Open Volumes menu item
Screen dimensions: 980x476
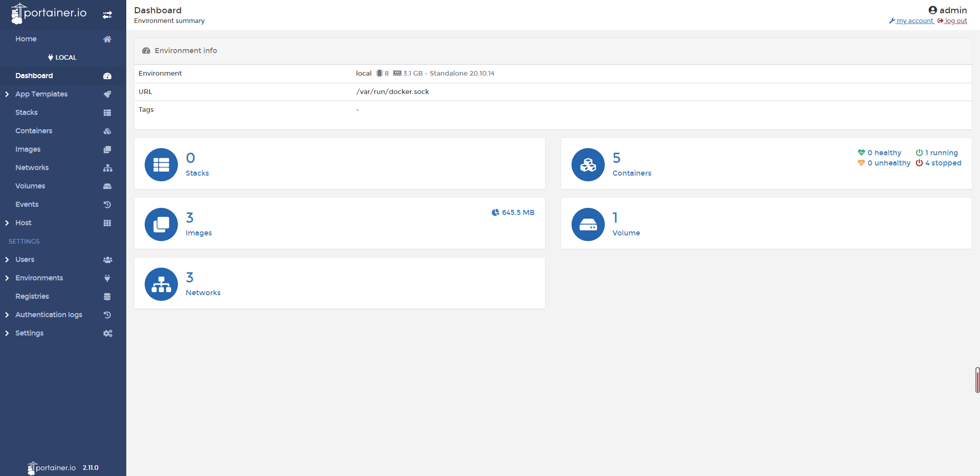pyautogui.click(x=30, y=186)
